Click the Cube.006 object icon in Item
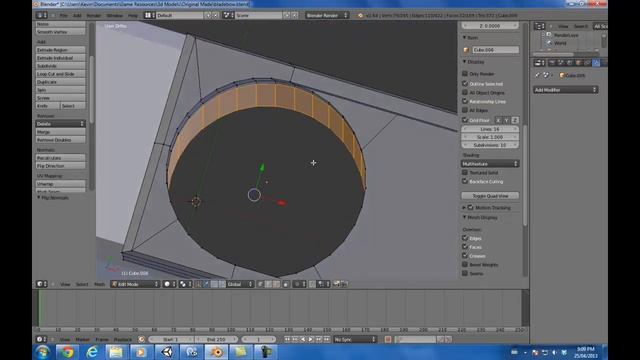 pyautogui.click(x=466, y=50)
